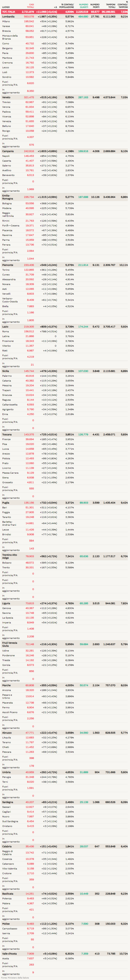The height and width of the screenshot is (980, 130).
Task: Click the Trentino Alto Adige region label
Action: point(10,556)
